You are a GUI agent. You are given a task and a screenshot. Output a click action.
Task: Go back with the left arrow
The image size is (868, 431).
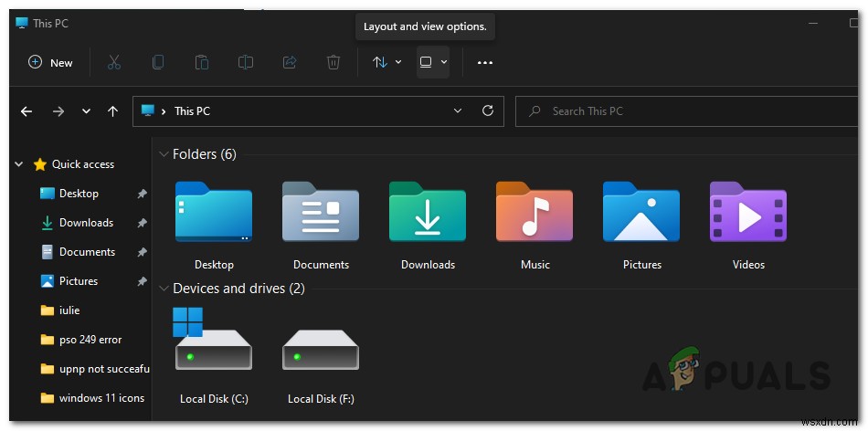point(26,111)
